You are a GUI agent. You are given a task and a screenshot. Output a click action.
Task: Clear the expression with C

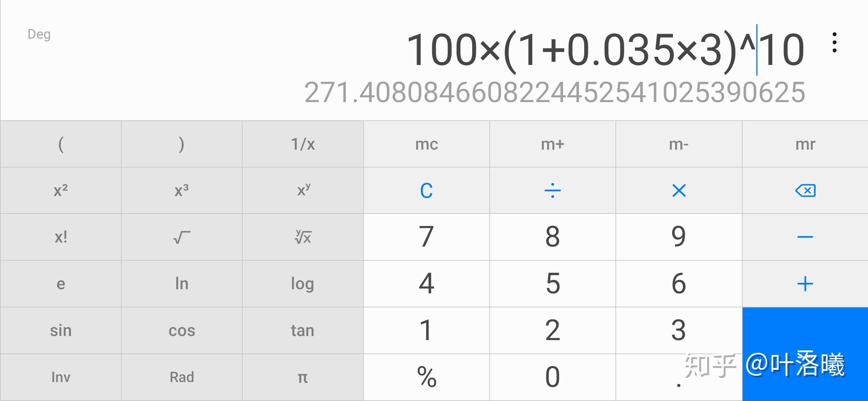tap(426, 190)
